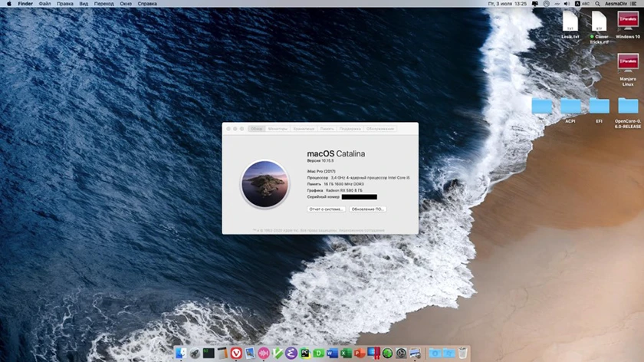Click the display mirroring menu bar icon
The image size is (644, 362).
click(535, 4)
